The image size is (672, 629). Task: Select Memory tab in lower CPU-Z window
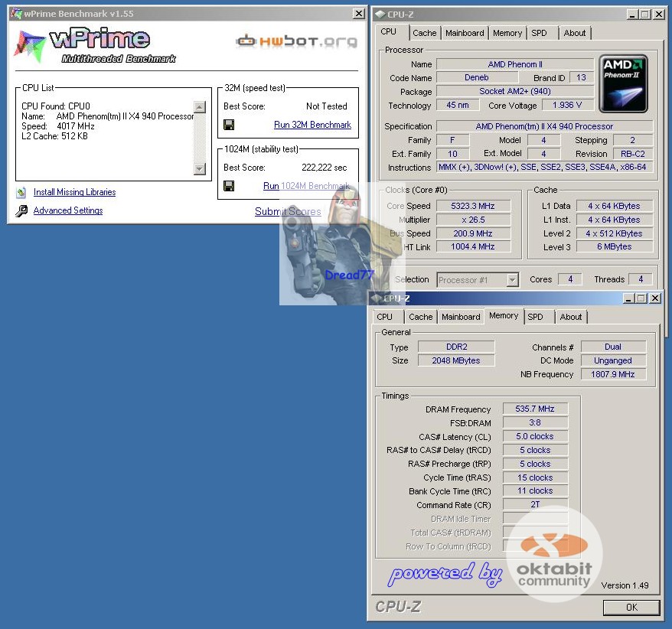coord(504,316)
